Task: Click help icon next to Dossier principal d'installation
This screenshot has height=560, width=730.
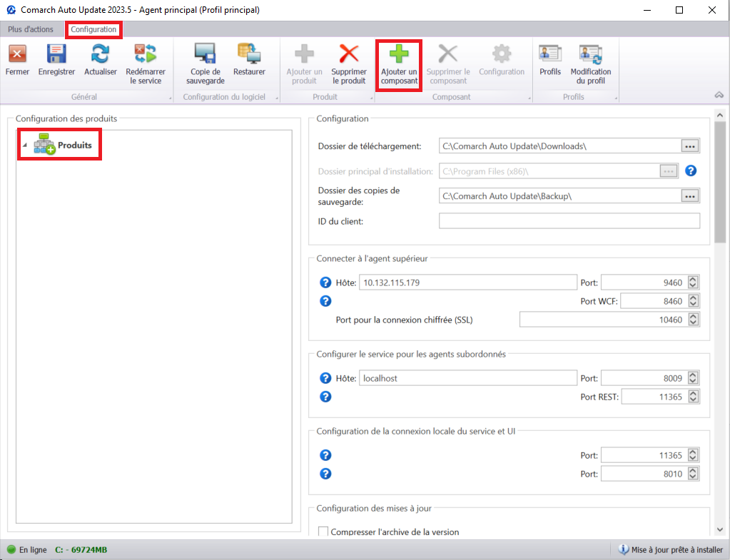Action: [x=691, y=170]
